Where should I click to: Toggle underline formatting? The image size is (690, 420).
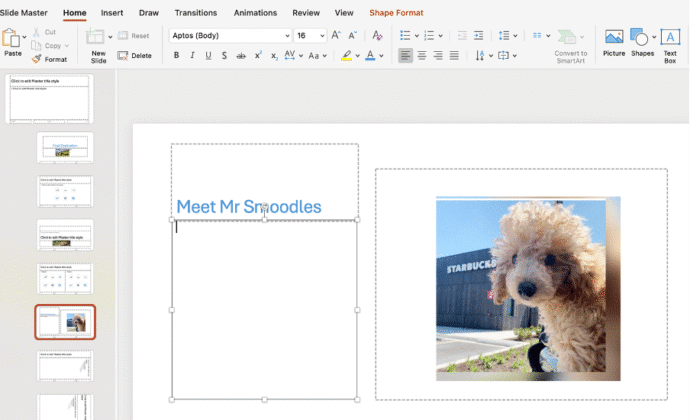tap(208, 56)
